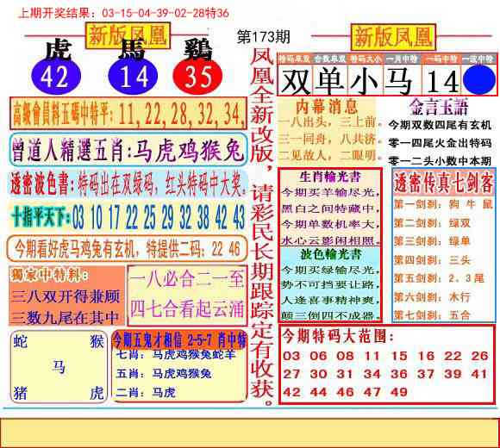Click the line 零一四尾火金出特码

pyautogui.click(x=440, y=143)
